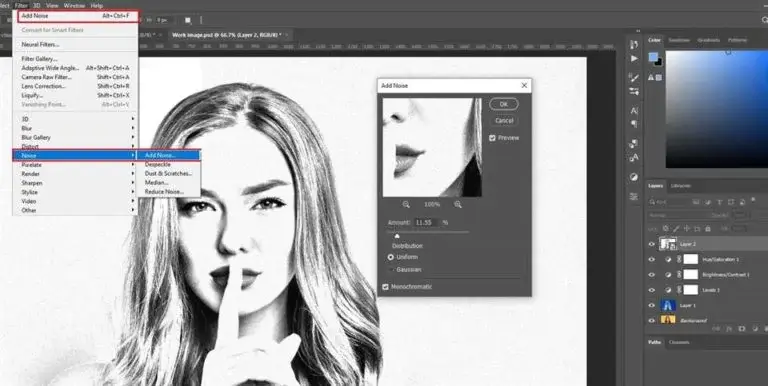Select the Uniform distribution option
768x386 pixels.
tap(390, 257)
